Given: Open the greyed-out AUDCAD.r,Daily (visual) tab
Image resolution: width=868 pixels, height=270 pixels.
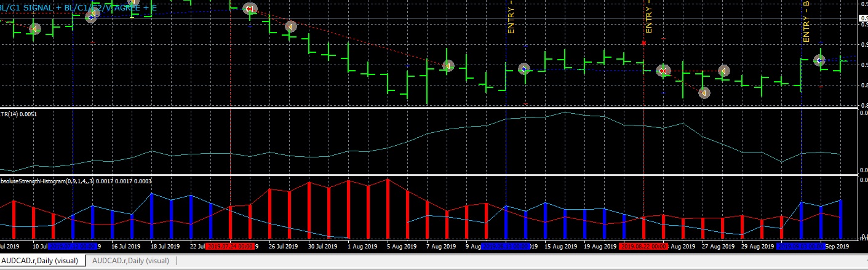Looking at the screenshot, I should click(130, 261).
